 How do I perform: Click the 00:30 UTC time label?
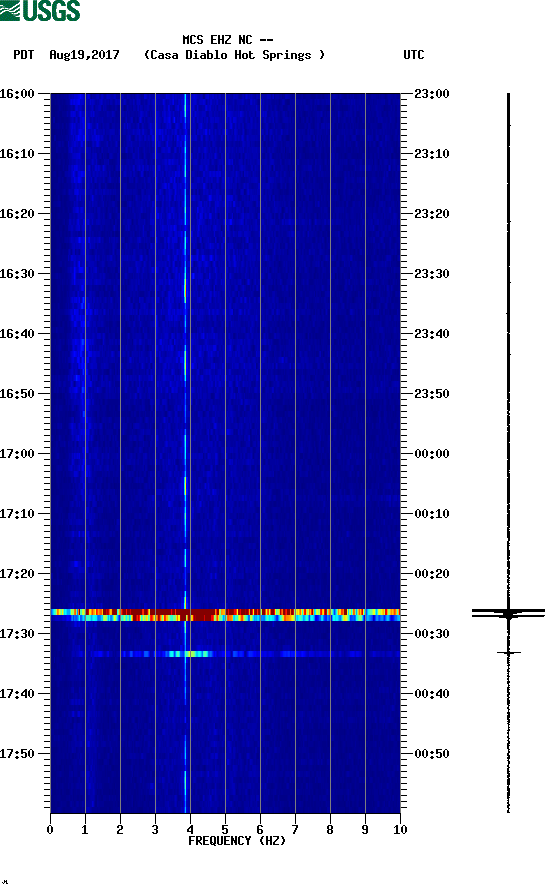coord(432,634)
